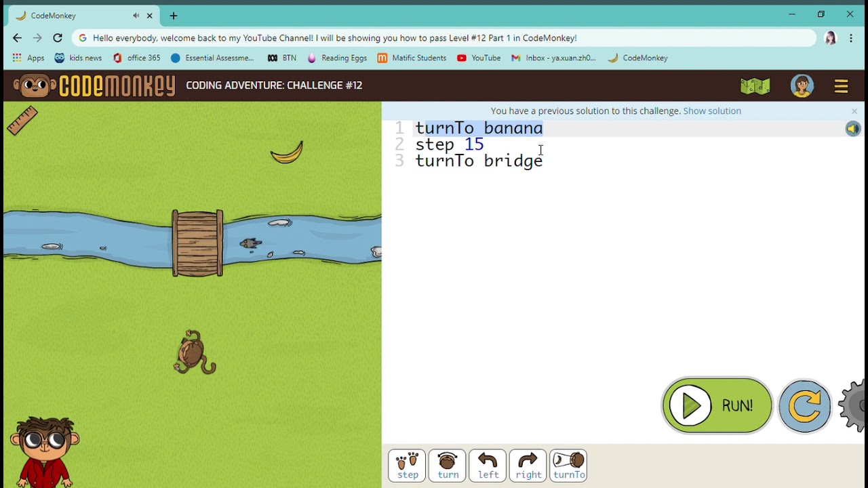Open the user profile avatar in header
This screenshot has height=488, width=868.
coord(802,86)
